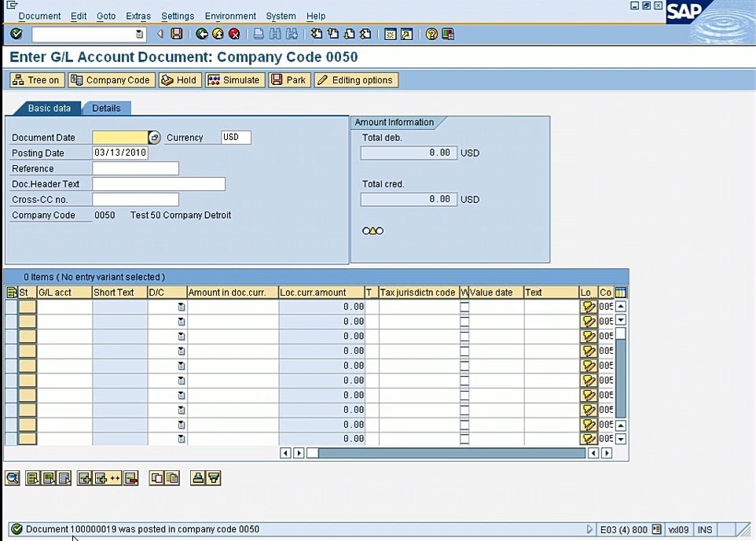756x541 pixels.
Task: Click the Select Block icon below table
Action: (49, 478)
